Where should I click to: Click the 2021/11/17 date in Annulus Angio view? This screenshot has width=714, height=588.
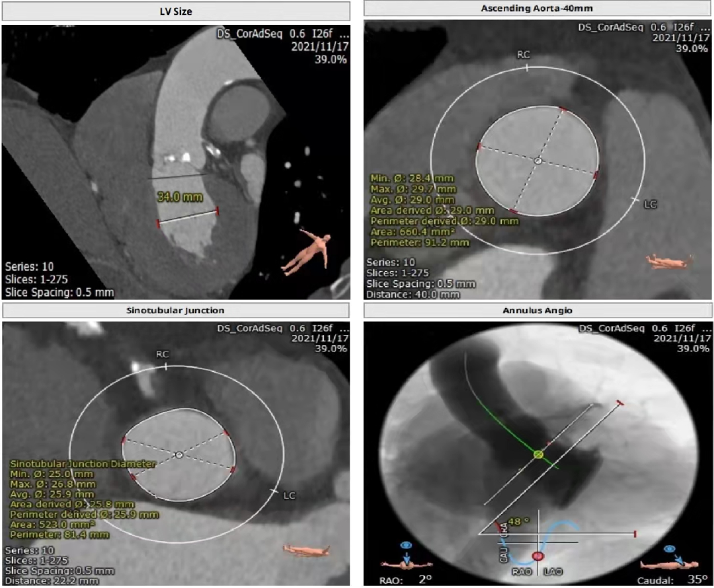(682, 338)
